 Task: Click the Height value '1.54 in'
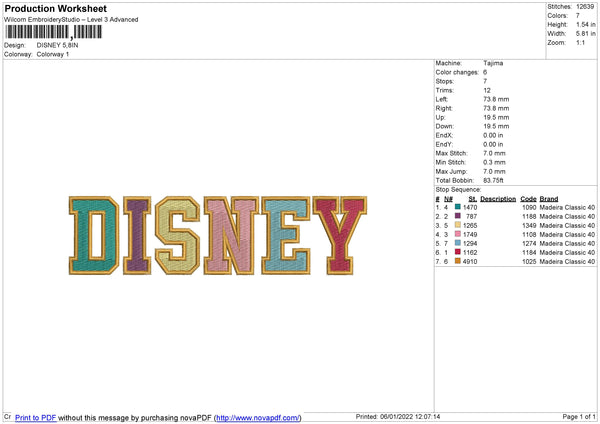pos(586,24)
